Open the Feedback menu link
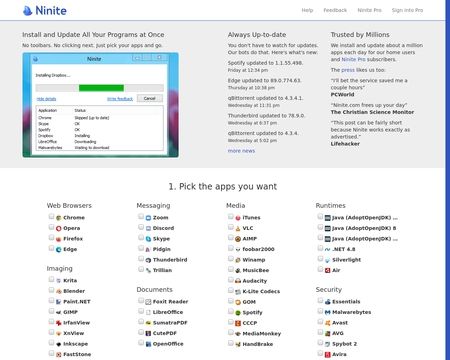This screenshot has height=360, width=450. tap(335, 10)
